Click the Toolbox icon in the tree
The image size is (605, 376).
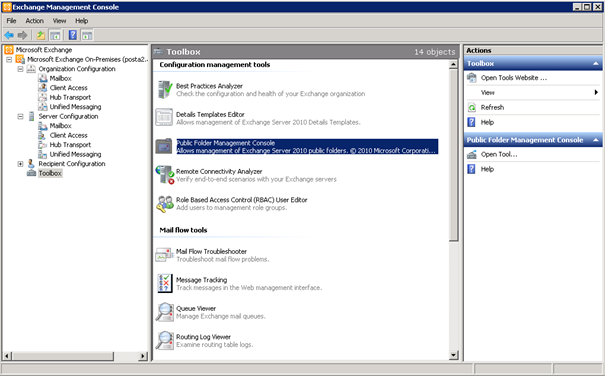[32, 173]
